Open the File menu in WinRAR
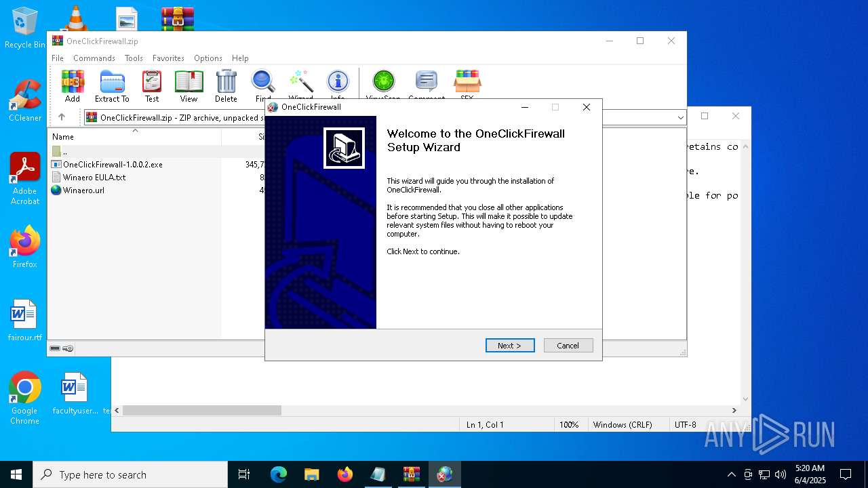The width and height of the screenshot is (868, 488). point(58,58)
